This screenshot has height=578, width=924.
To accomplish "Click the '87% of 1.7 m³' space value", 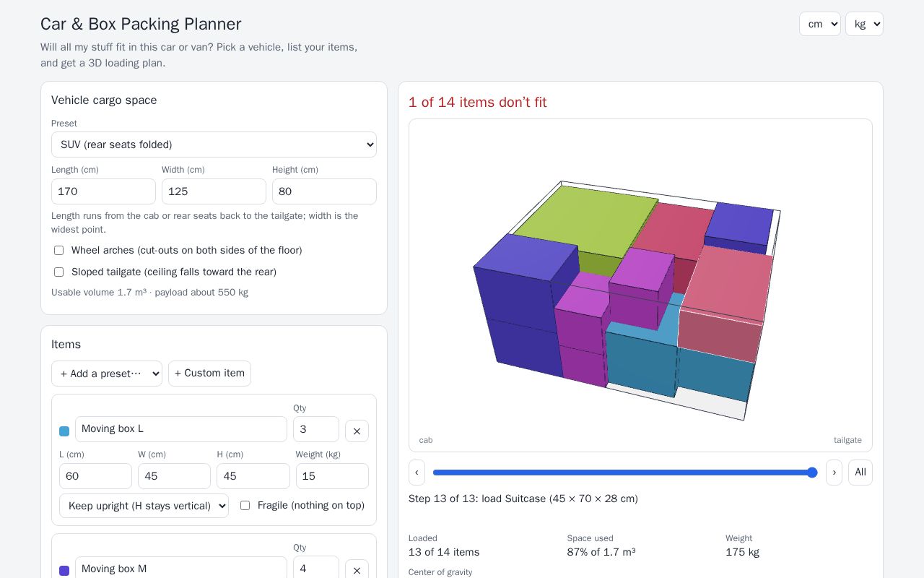I will pyautogui.click(x=601, y=552).
